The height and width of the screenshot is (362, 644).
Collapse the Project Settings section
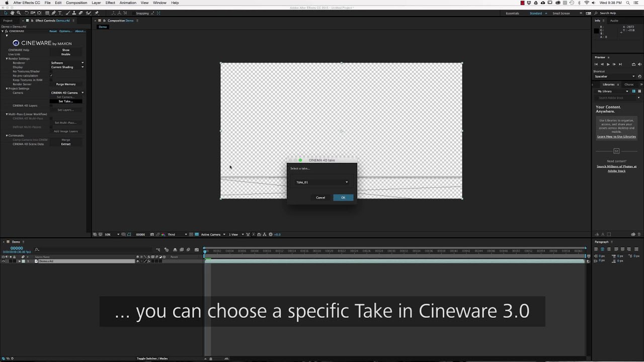coord(7,88)
